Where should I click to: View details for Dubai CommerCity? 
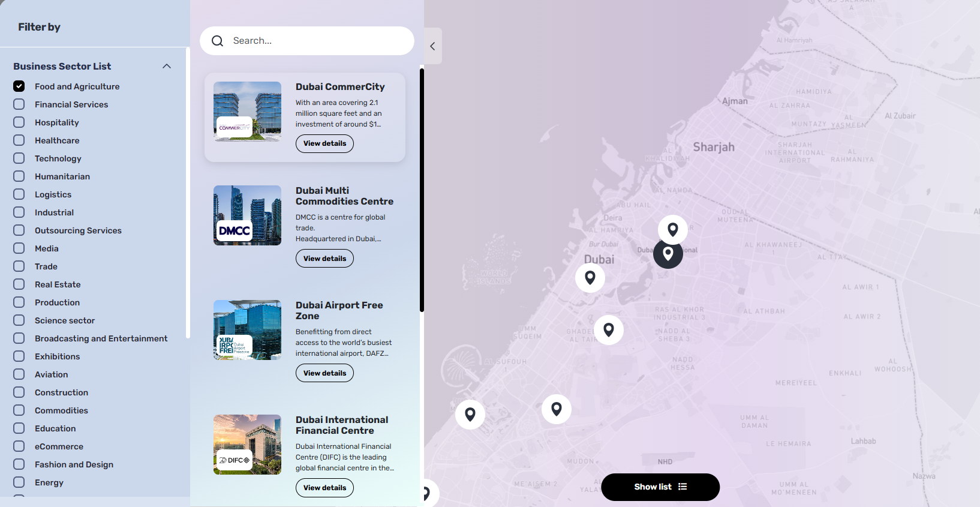(324, 143)
